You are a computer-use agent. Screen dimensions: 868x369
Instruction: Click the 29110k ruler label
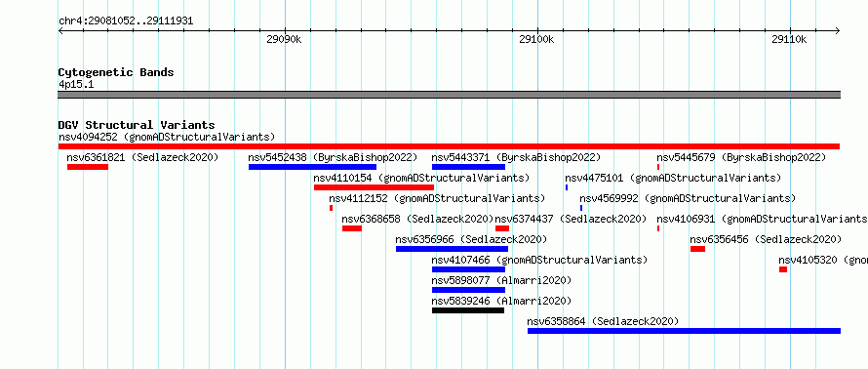click(x=789, y=39)
